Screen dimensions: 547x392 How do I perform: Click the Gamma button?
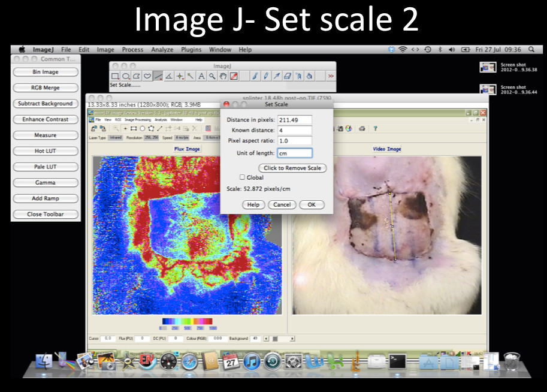[46, 183]
